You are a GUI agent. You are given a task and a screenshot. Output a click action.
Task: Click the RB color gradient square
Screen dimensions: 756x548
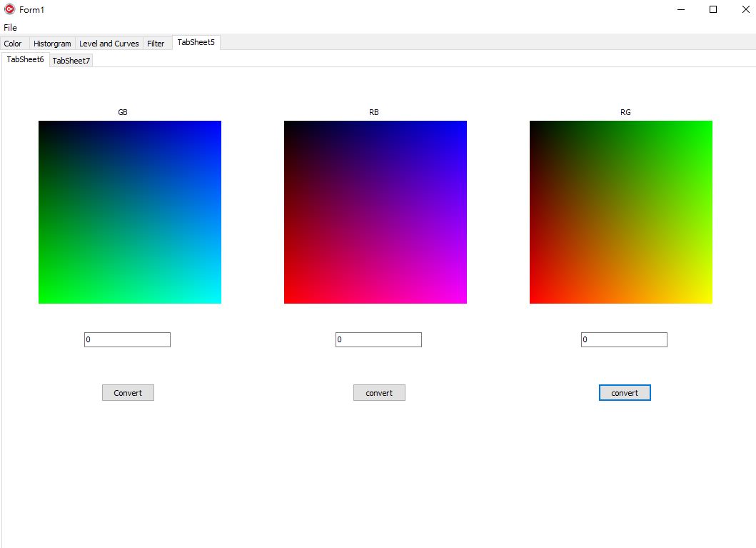pyautogui.click(x=375, y=212)
